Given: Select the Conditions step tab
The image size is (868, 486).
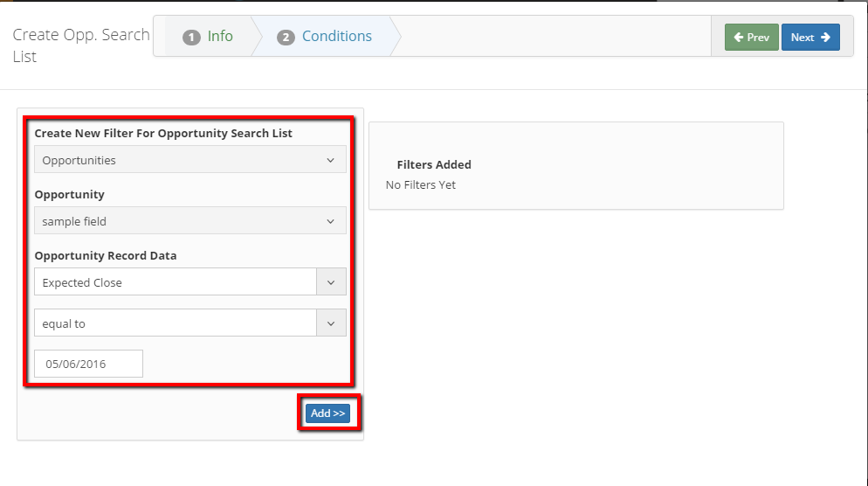Looking at the screenshot, I should [324, 36].
